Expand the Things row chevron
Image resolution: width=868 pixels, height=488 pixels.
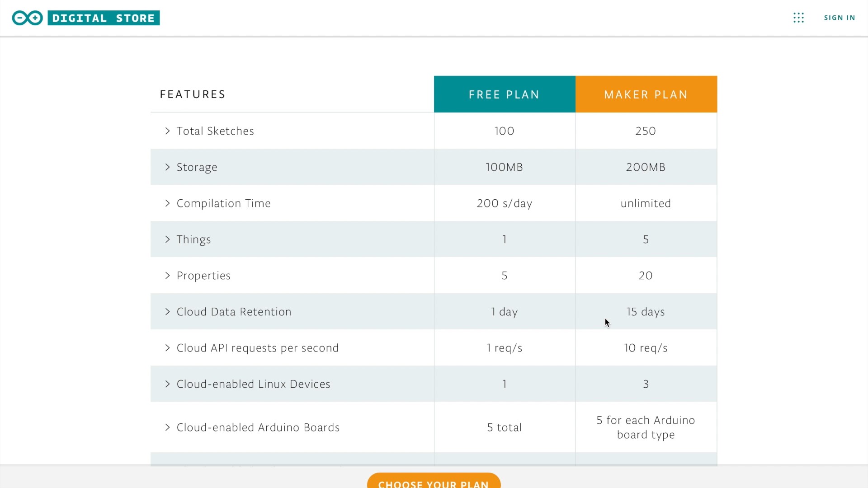pyautogui.click(x=168, y=239)
